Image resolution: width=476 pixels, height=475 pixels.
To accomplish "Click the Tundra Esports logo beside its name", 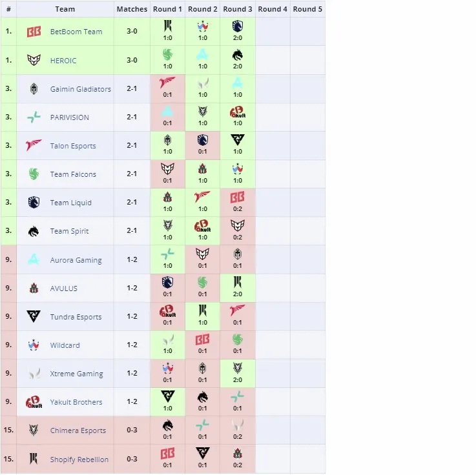I will (34, 316).
